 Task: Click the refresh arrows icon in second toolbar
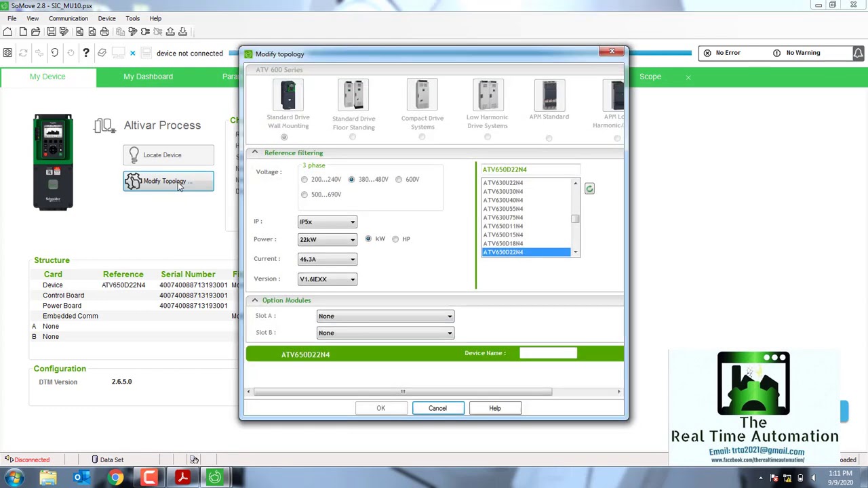23,53
